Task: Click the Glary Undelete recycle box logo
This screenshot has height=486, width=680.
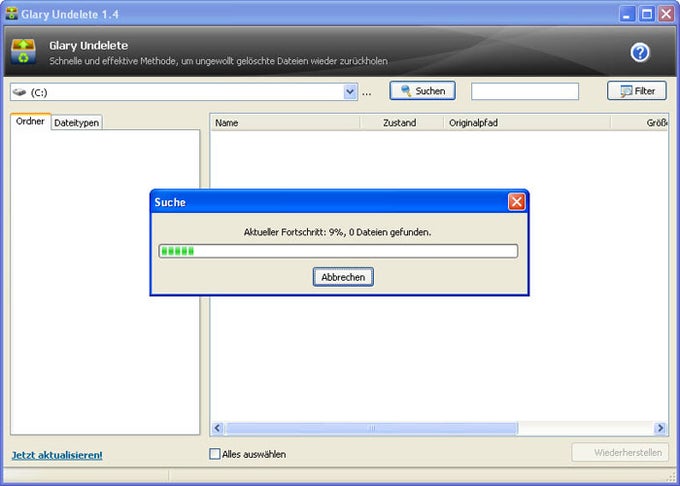Action: 23,51
